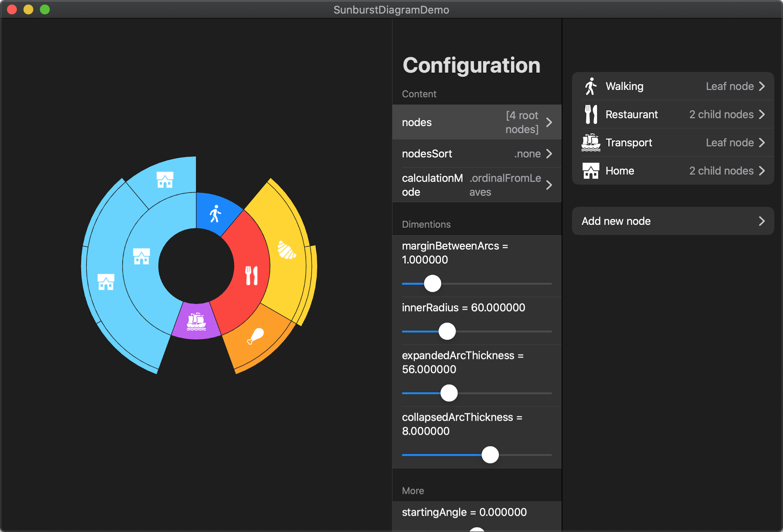Image resolution: width=783 pixels, height=532 pixels.
Task: Click the 'Configuration' heading
Action: pos(471,65)
